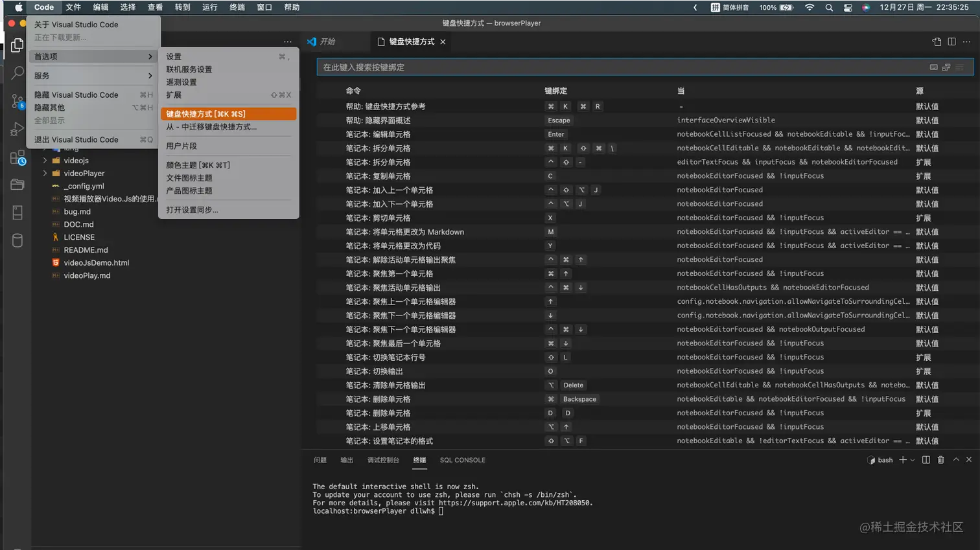This screenshot has width=980, height=550.
Task: Split the terminal panel
Action: 926,460
